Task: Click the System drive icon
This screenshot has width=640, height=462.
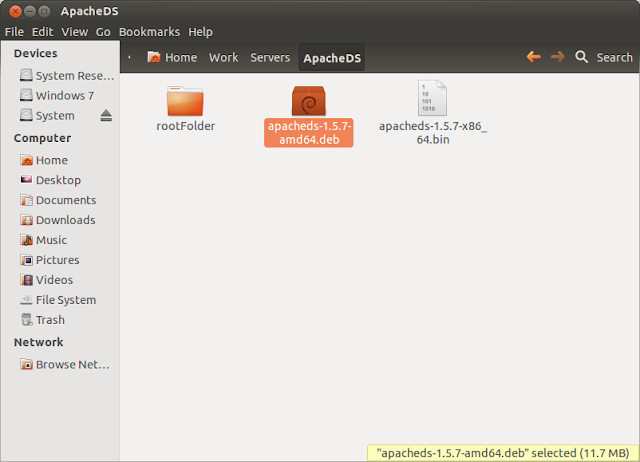Action: 26,115
